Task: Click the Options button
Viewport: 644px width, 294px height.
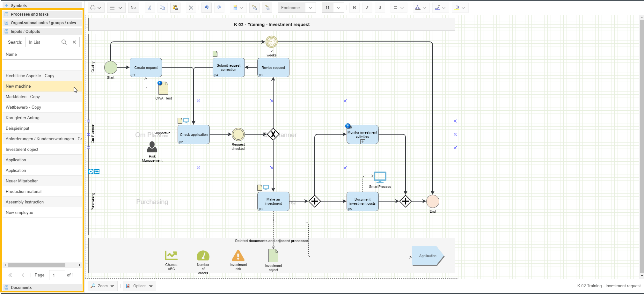Action: (140, 286)
